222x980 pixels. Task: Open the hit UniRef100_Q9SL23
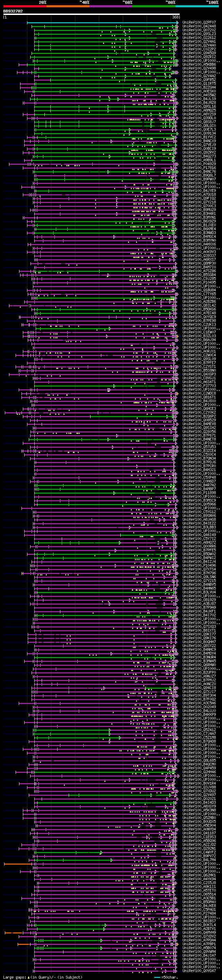pos(199,34)
